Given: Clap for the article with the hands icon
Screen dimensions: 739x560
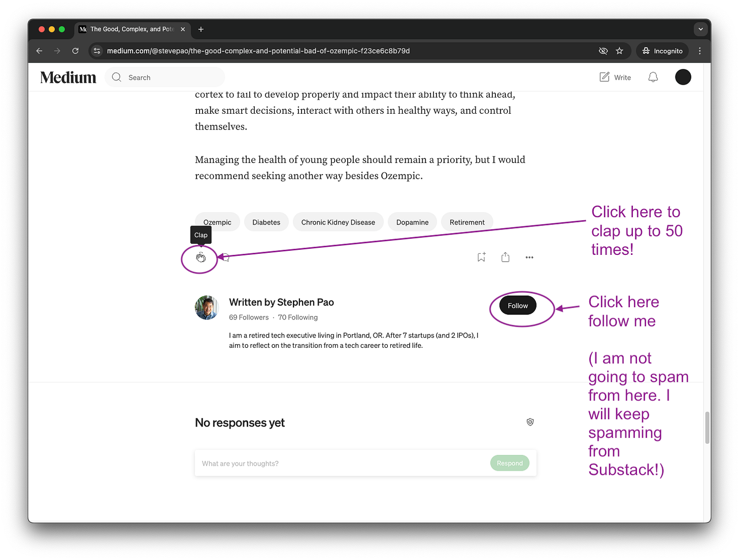Looking at the screenshot, I should pos(201,257).
